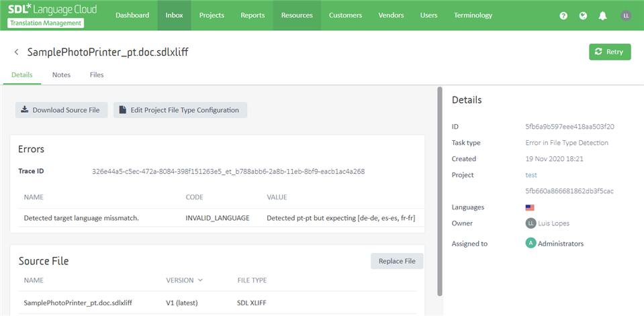Viewport: 644px width, 316px height.
Task: Click the FILE TYPE column header
Action: [x=252, y=280]
